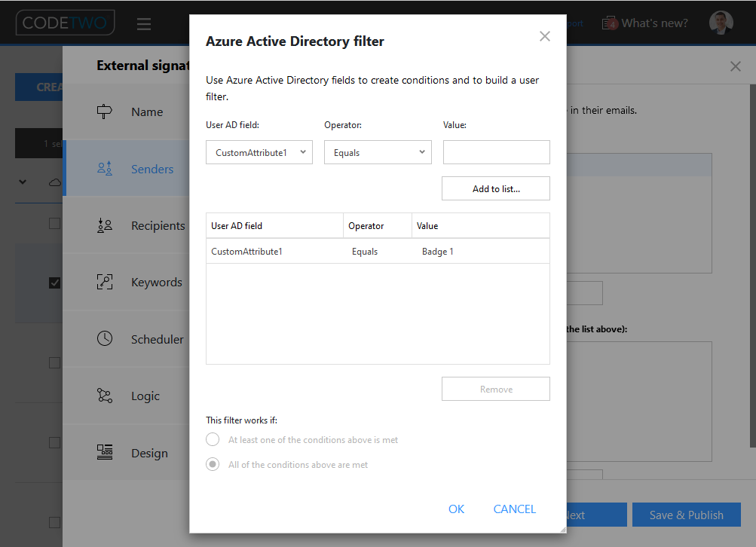Click the Keywords scan icon
756x547 pixels.
point(105,283)
